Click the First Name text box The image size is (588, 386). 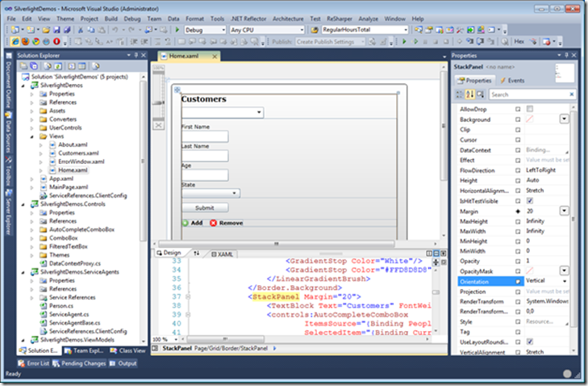[x=205, y=136]
